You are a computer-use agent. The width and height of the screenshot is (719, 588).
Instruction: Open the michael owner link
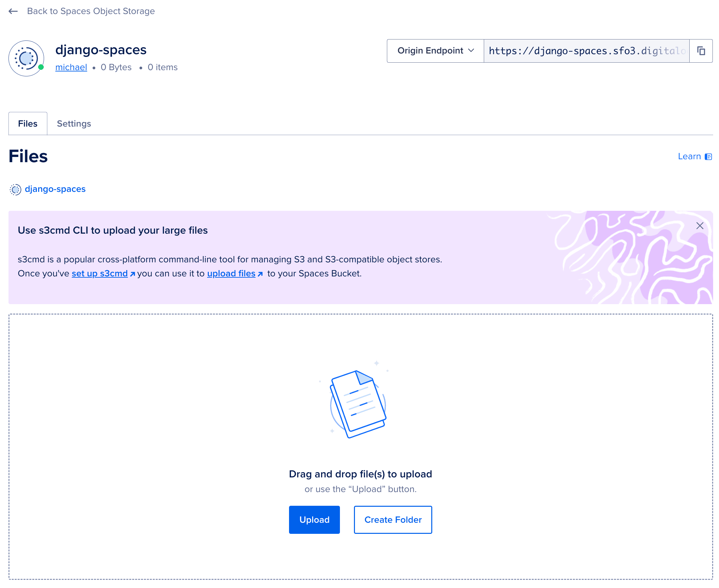pos(71,67)
